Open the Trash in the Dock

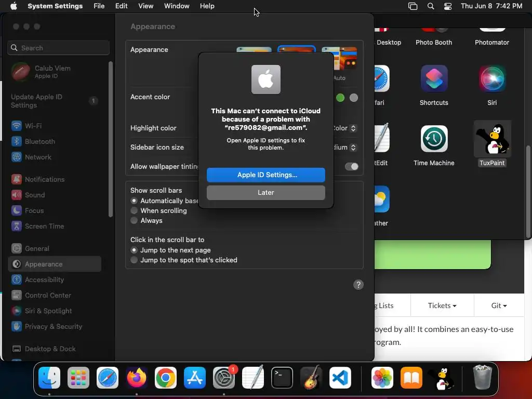[x=482, y=377]
